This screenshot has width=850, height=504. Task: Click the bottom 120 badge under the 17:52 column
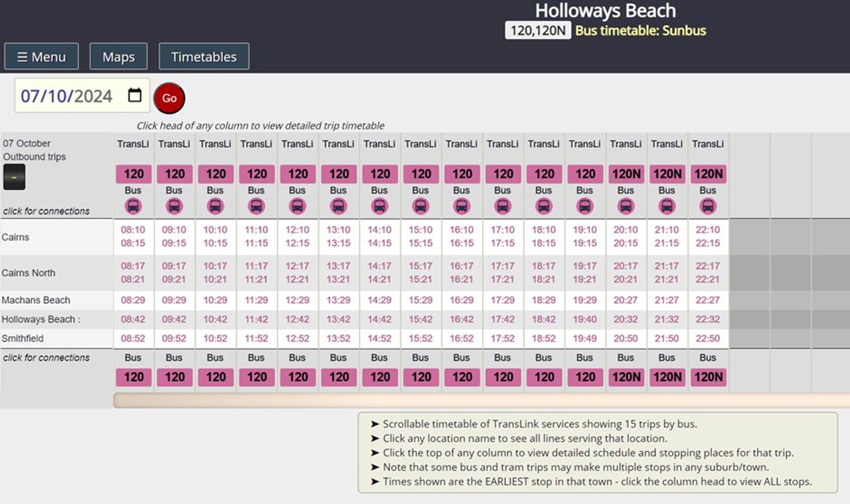[503, 377]
